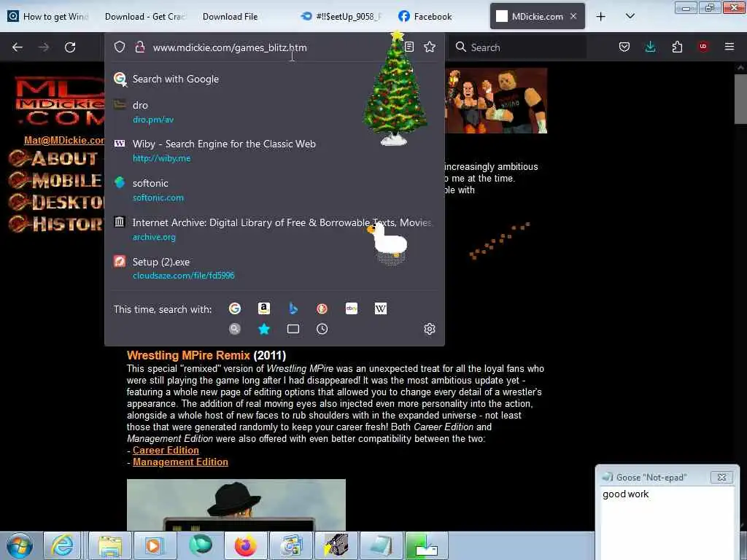The image size is (747, 560).
Task: Open the Firefox hamburger menu
Action: pos(729,47)
